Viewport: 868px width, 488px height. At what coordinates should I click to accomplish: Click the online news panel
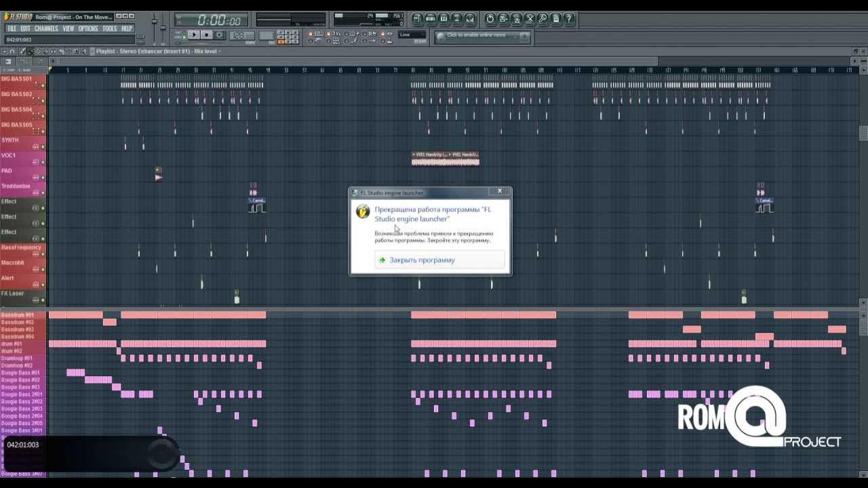483,36
